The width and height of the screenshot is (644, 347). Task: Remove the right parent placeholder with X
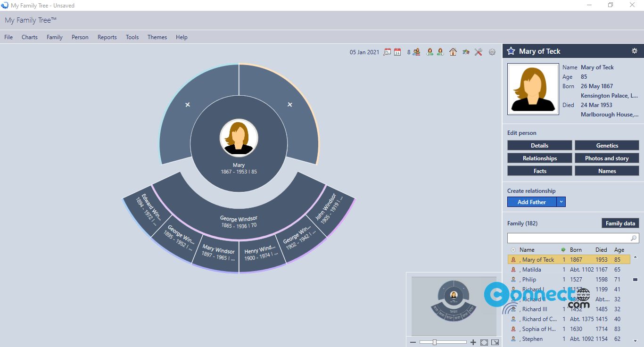click(x=290, y=105)
